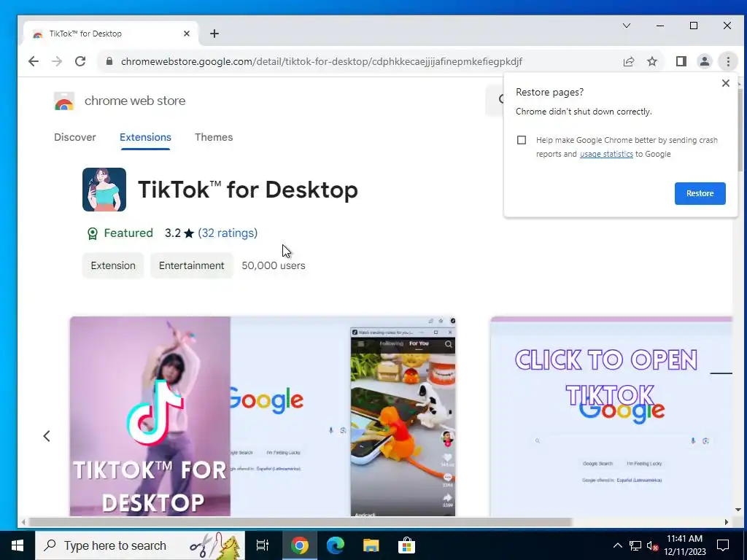
Task: Open the 32 ratings link
Action: 228,233
